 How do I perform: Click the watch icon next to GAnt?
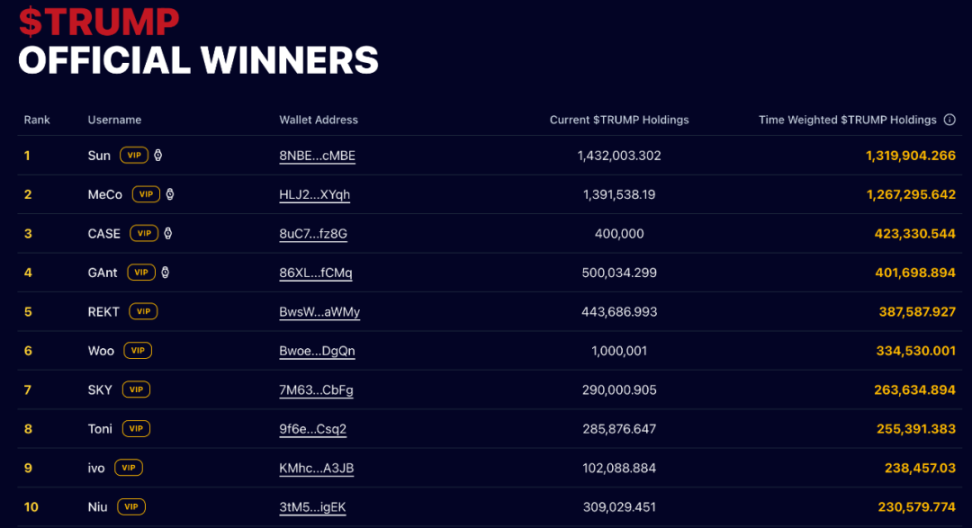(165, 272)
